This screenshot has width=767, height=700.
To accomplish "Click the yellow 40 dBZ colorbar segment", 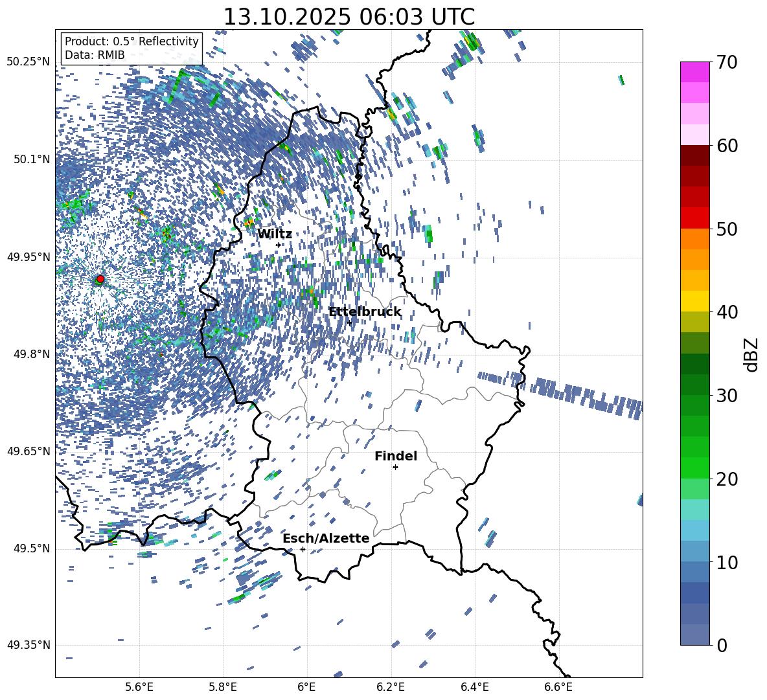I will click(694, 301).
